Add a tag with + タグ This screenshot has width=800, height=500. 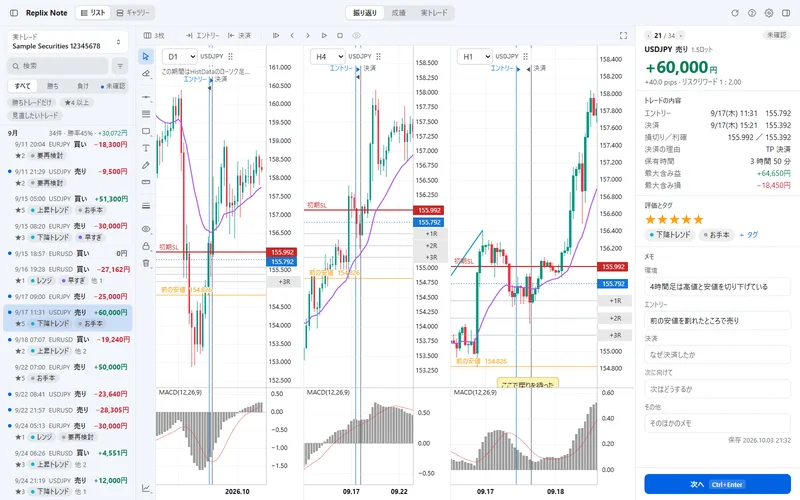click(x=748, y=235)
